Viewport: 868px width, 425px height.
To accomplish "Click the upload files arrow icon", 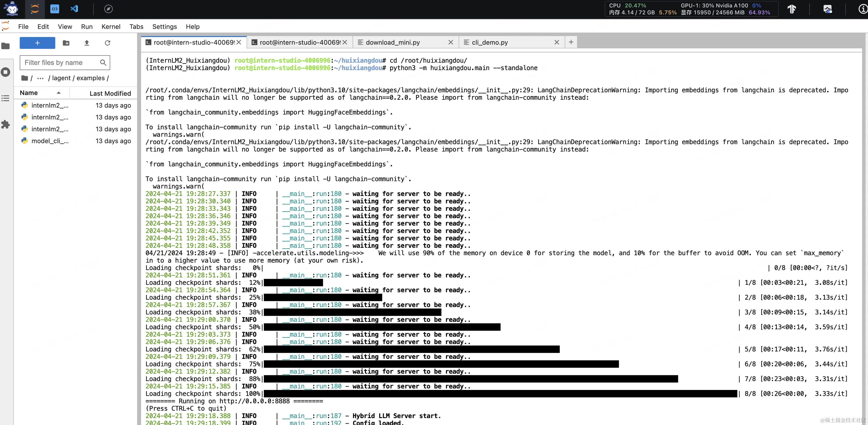I will pos(87,43).
